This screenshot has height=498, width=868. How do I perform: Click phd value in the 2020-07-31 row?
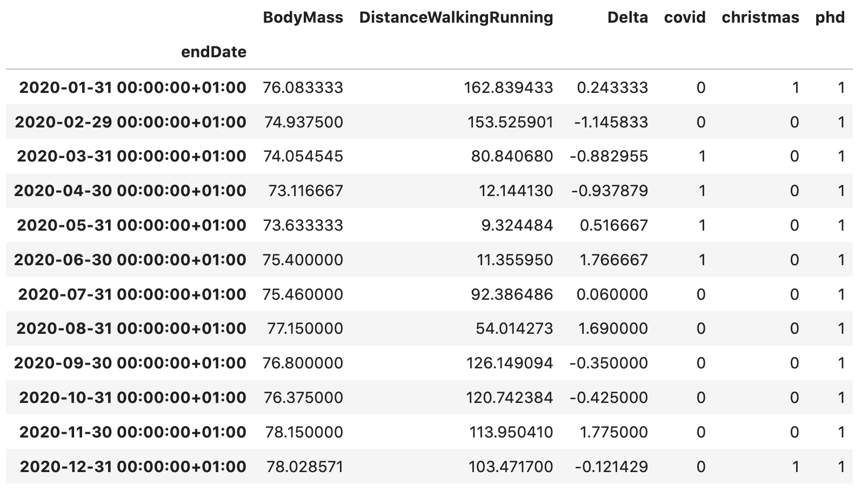841,295
